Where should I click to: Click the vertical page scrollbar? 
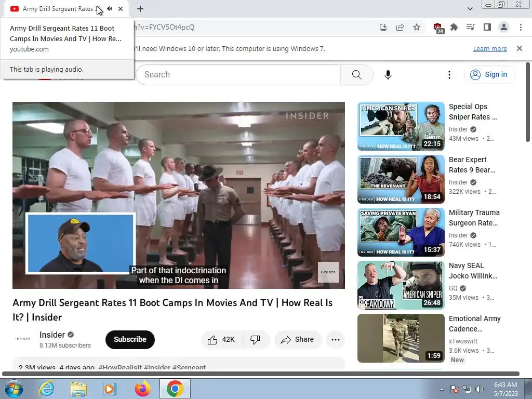click(528, 102)
